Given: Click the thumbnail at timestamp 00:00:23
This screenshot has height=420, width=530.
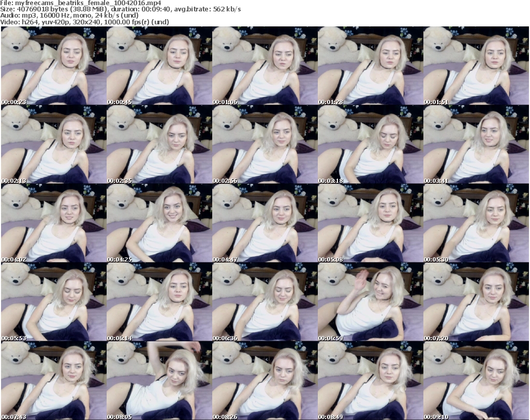Looking at the screenshot, I should (53, 66).
